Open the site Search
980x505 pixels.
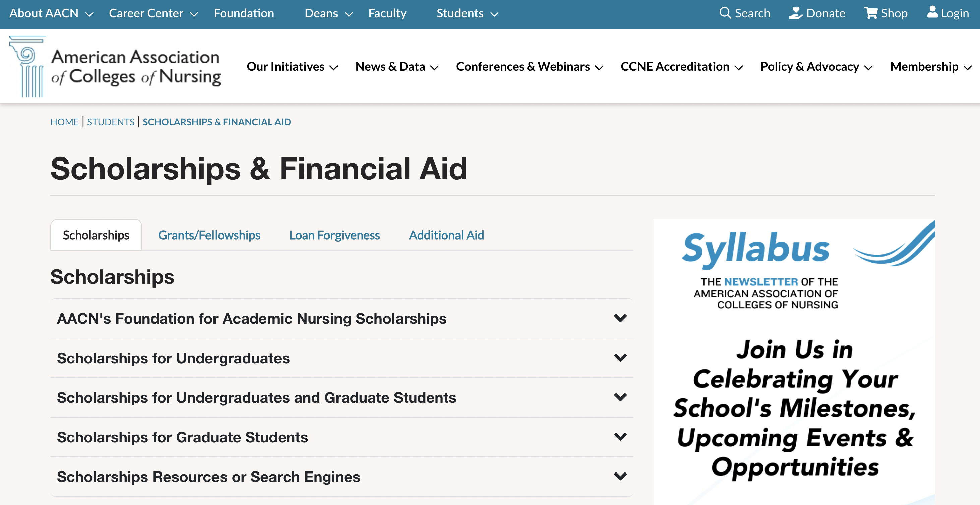click(x=744, y=13)
